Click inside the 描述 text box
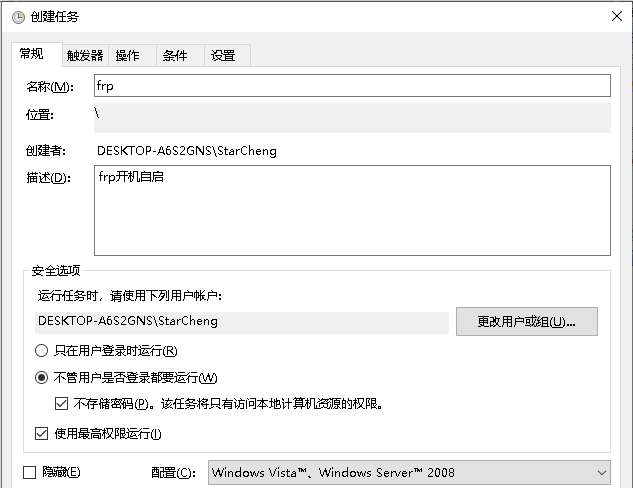633x488 pixels. [352, 210]
